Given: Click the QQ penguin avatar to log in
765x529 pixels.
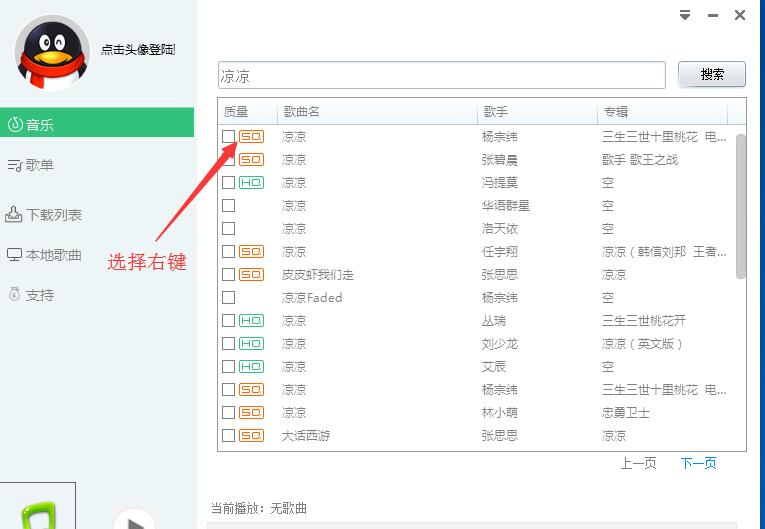Looking at the screenshot, I should (x=52, y=52).
